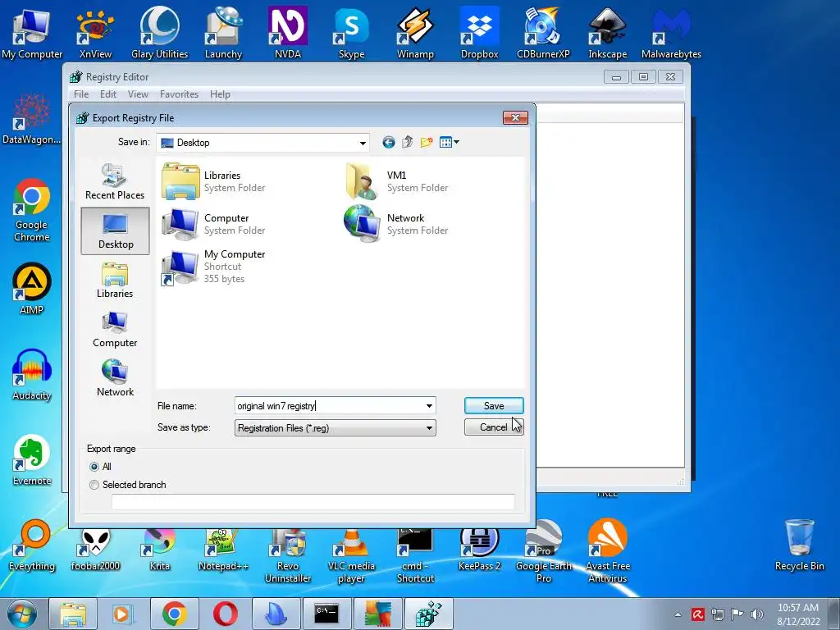Image resolution: width=840 pixels, height=630 pixels.
Task: Click the Audacity desktop icon
Action: [32, 374]
